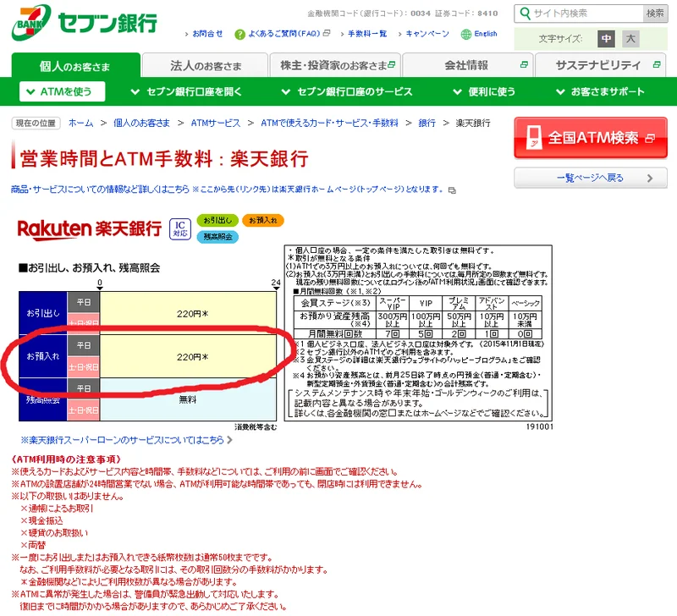
Task: Go to ホーム breadcrumb
Action: point(80,124)
